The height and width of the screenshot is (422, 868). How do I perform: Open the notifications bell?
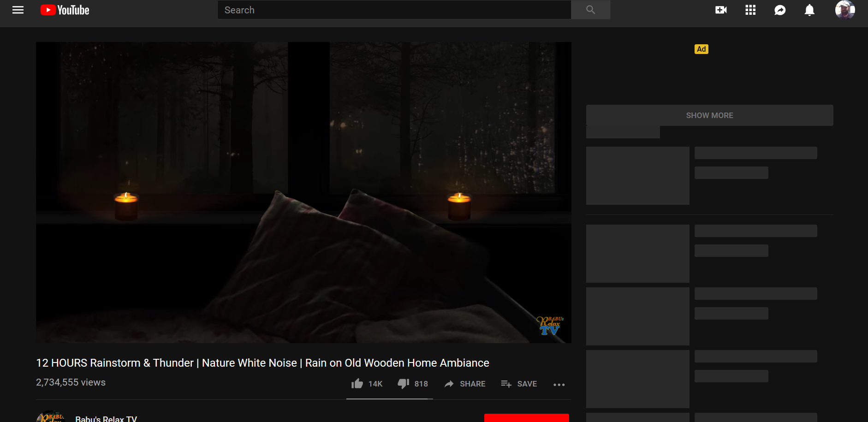coord(809,10)
